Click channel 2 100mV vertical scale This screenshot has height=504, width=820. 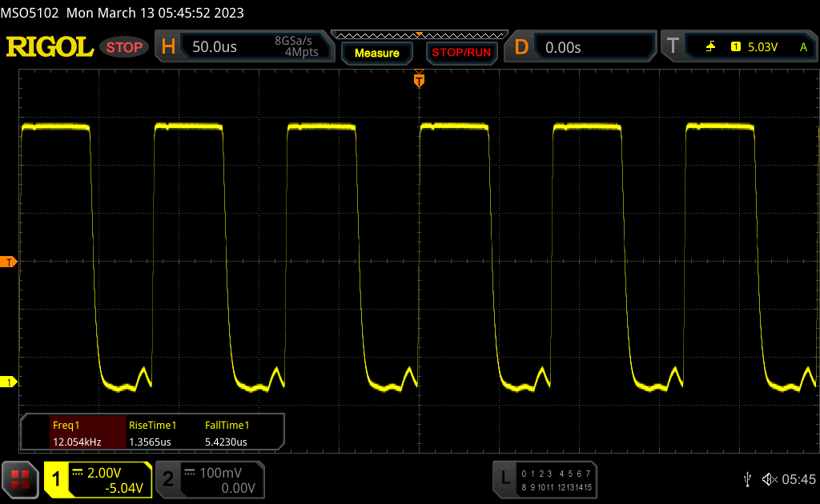[221, 473]
